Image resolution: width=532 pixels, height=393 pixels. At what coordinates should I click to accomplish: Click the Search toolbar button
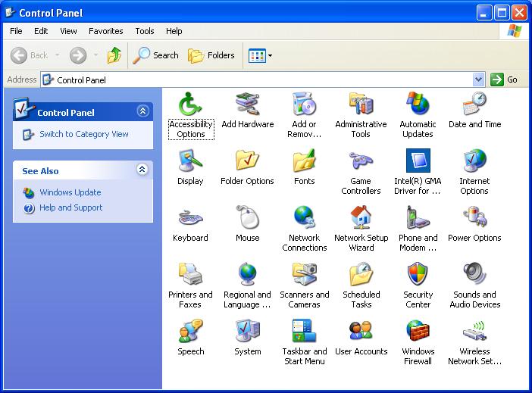[155, 55]
